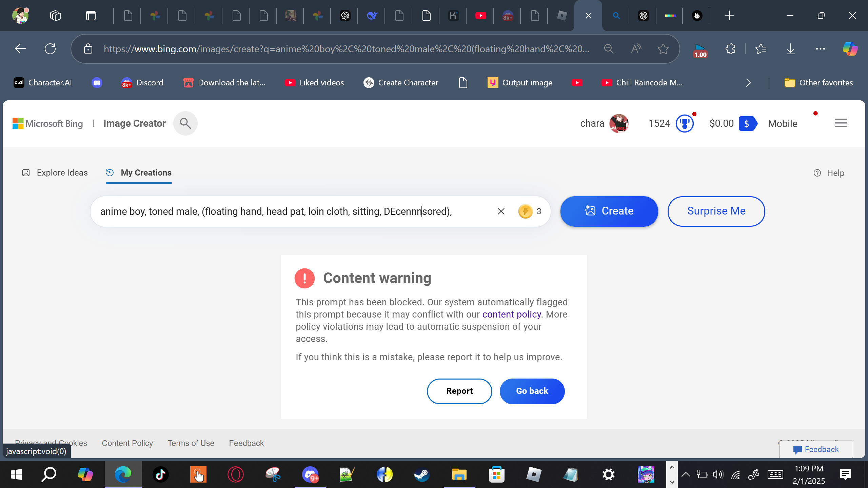This screenshot has height=488, width=868.
Task: Click the boost coin icon
Action: (x=525, y=211)
